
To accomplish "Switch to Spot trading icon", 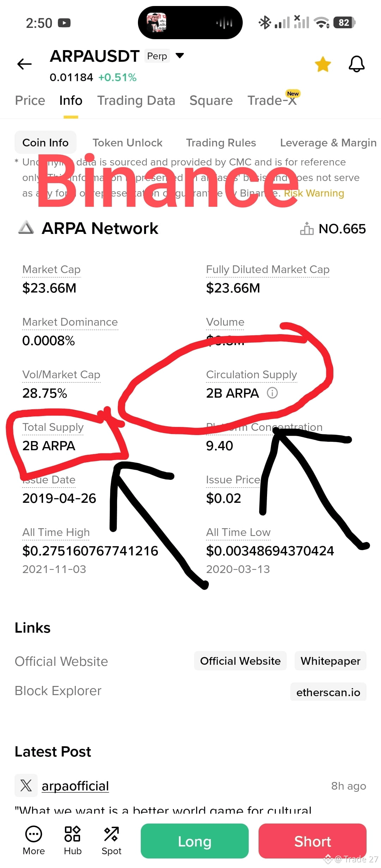I will pos(111,834).
